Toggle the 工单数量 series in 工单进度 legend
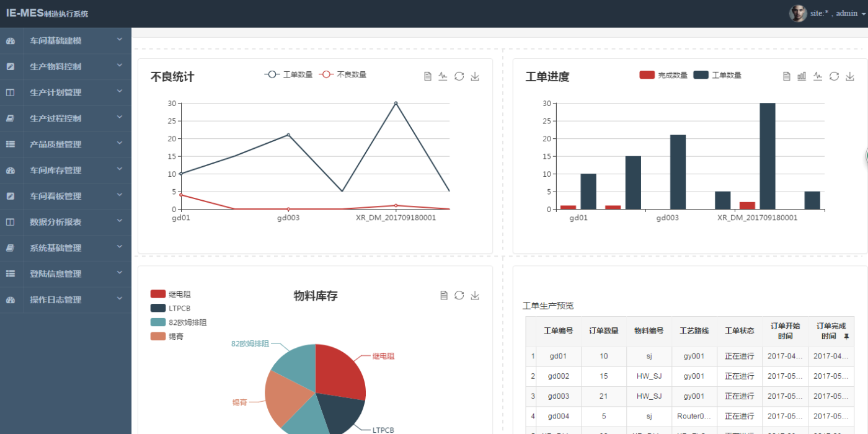Image resolution: width=868 pixels, height=434 pixels. click(x=717, y=75)
